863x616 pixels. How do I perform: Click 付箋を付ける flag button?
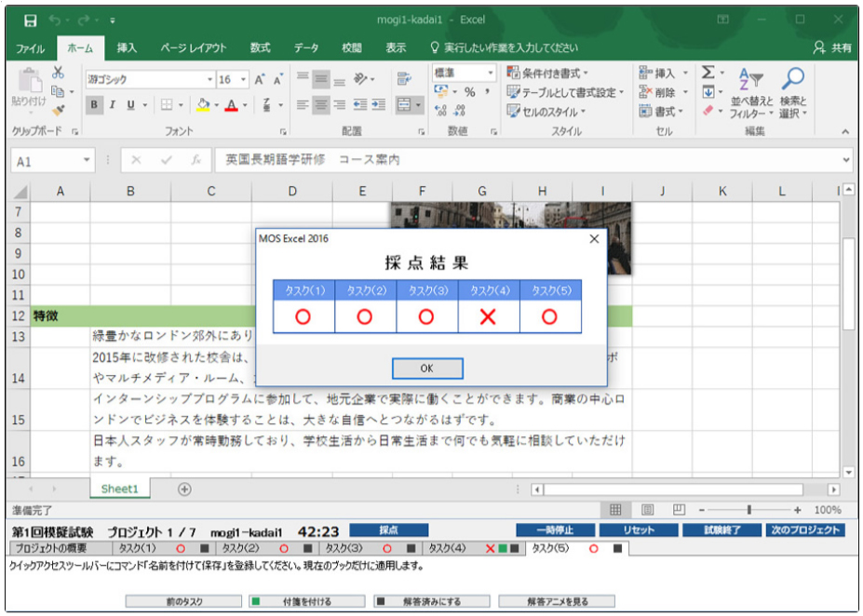point(306,601)
